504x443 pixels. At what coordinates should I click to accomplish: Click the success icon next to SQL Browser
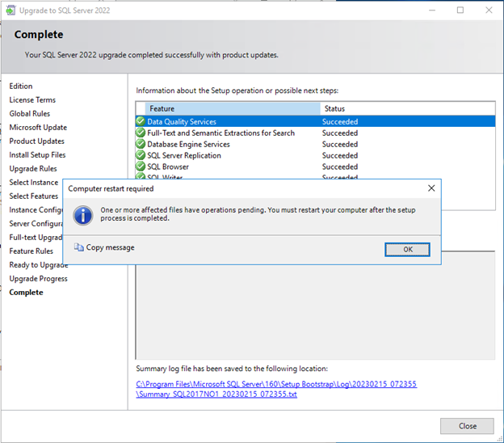[141, 167]
